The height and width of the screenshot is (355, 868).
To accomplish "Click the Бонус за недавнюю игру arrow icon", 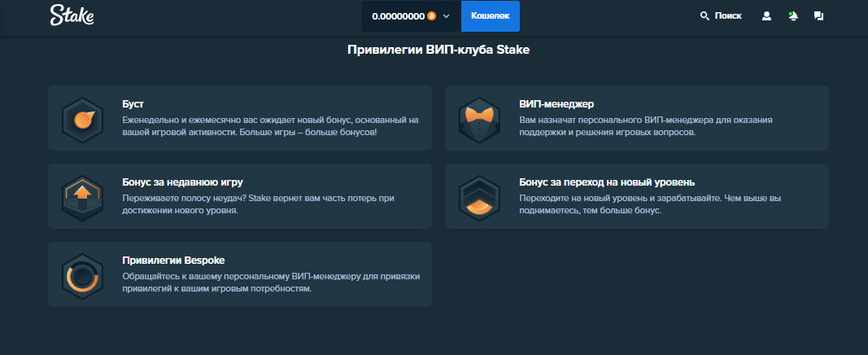I will point(82,196).
